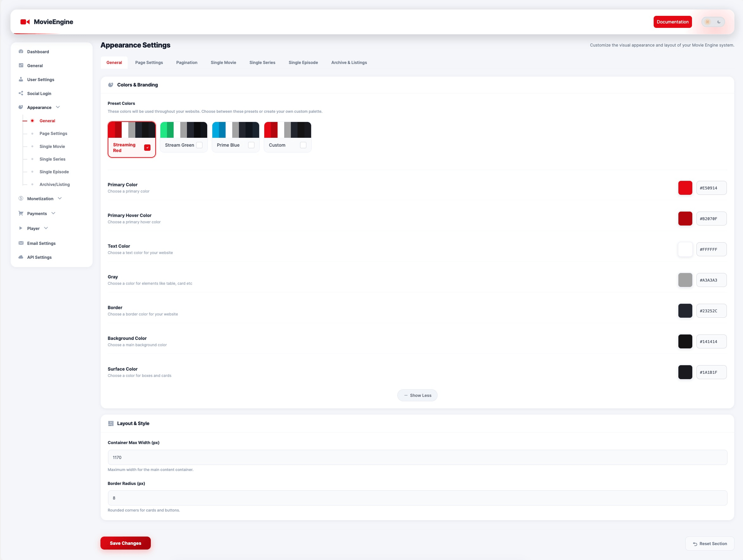Toggle the light/dark theme switch

(713, 22)
